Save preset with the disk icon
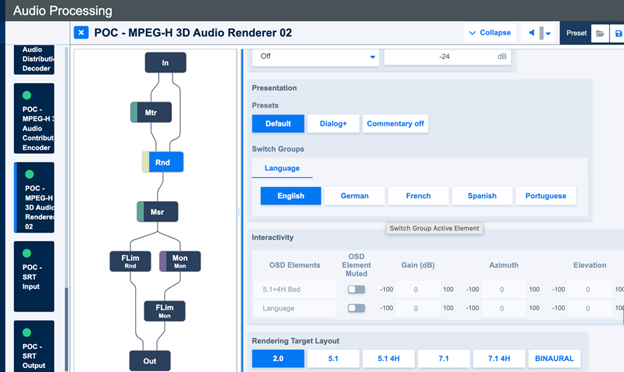 pos(618,33)
